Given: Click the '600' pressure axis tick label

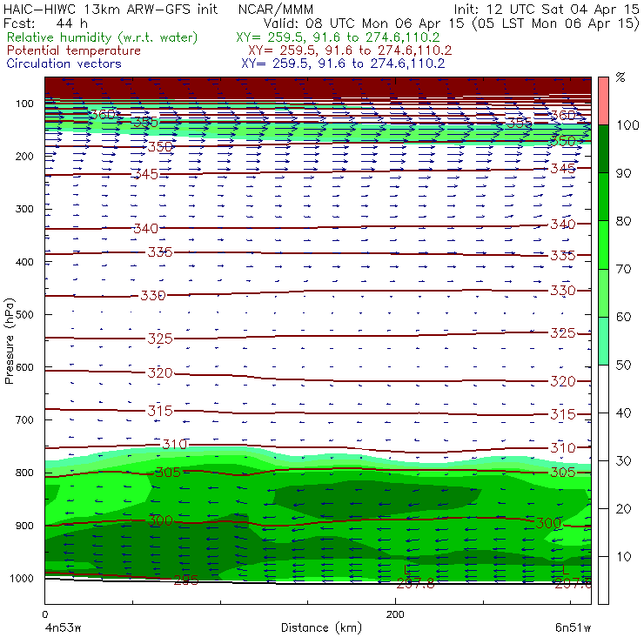Looking at the screenshot, I should click(x=24, y=367).
